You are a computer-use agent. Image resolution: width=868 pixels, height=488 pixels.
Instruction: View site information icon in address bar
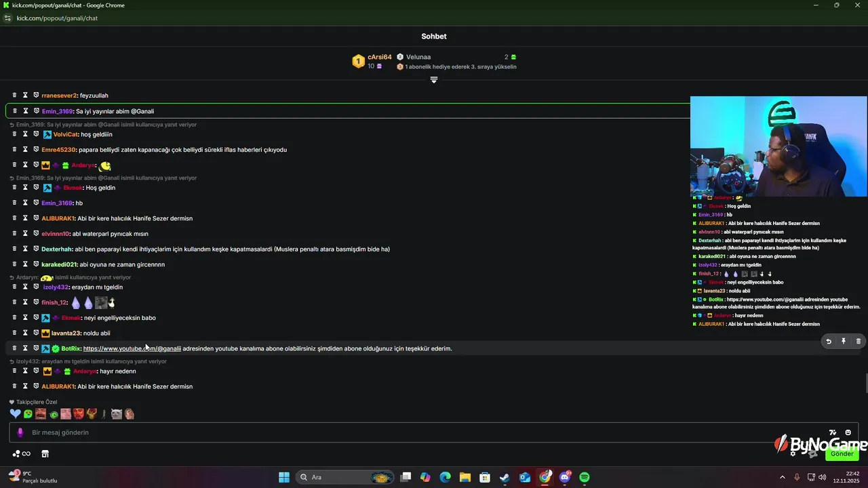[8, 18]
